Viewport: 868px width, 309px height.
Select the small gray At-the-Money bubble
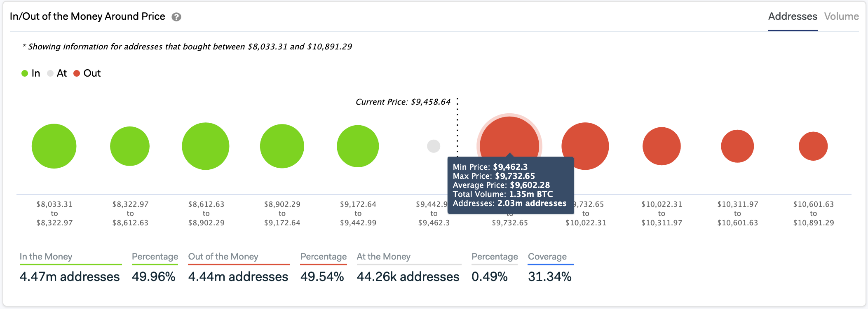click(x=433, y=145)
